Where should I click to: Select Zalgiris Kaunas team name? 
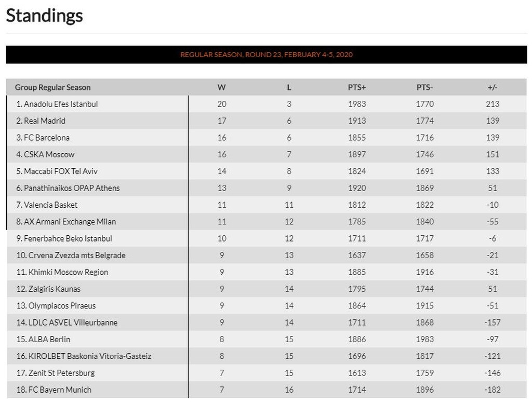coord(52,289)
